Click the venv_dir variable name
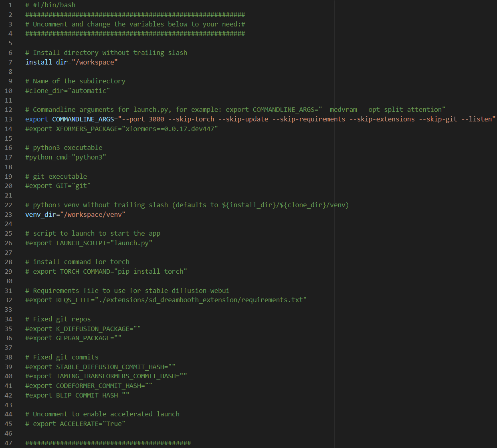Image resolution: width=497 pixels, height=448 pixels. [x=40, y=214]
